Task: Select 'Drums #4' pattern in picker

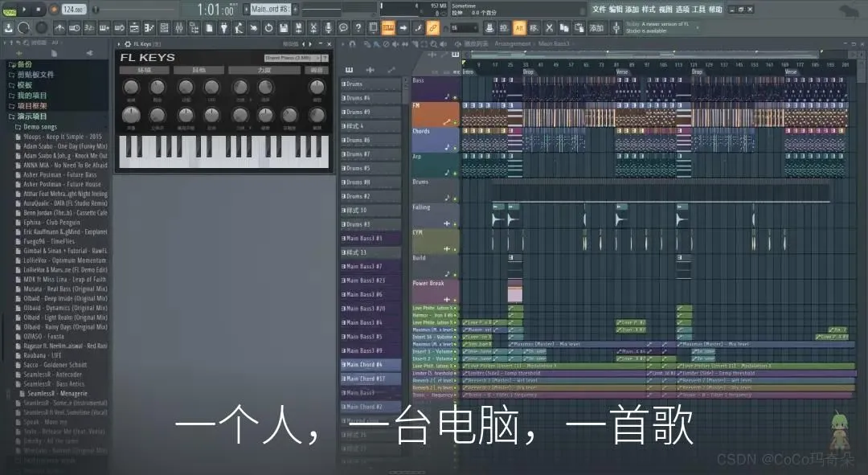Action: pos(371,98)
